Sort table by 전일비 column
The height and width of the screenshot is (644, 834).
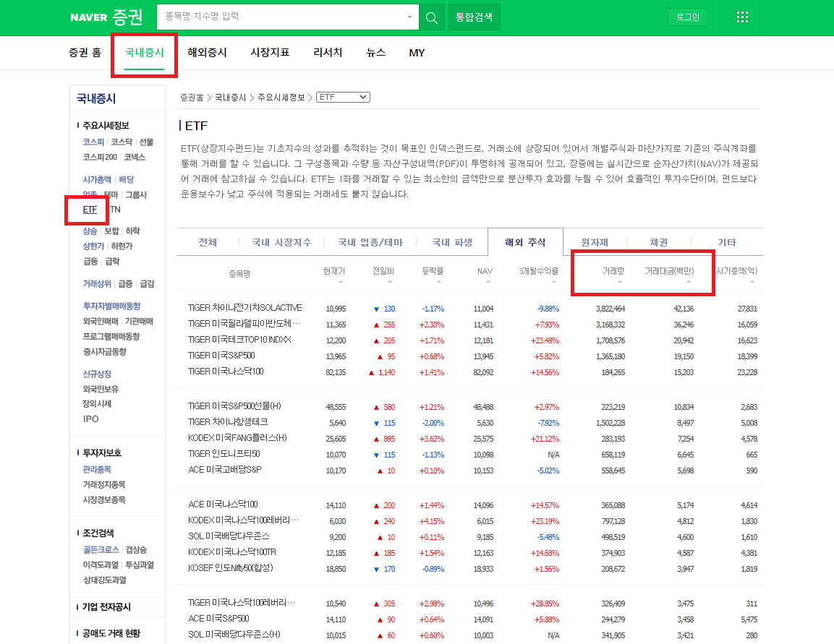[383, 271]
